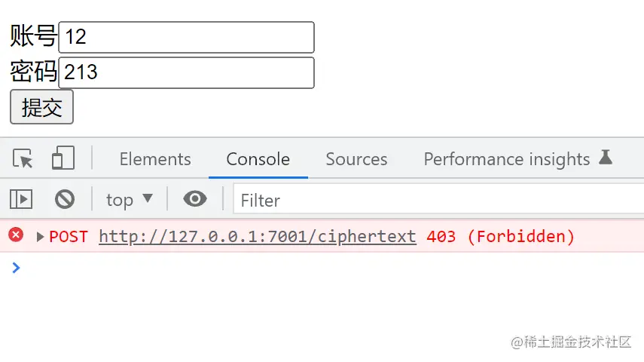This screenshot has height=362, width=644.
Task: Open the top context dropdown
Action: (129, 200)
